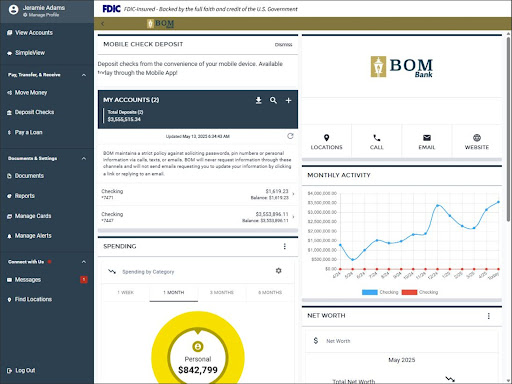Collapse the Connect with Us section
The image size is (512, 384).
click(x=84, y=262)
